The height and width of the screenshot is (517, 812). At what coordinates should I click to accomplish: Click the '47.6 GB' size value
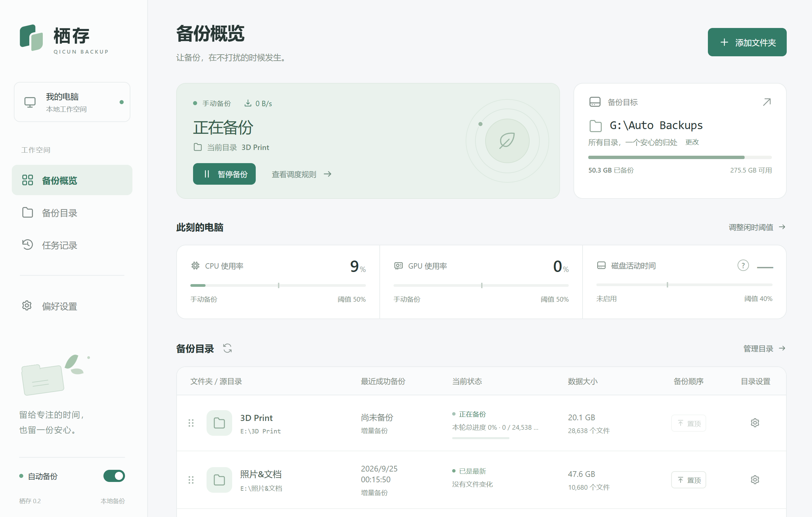(582, 474)
